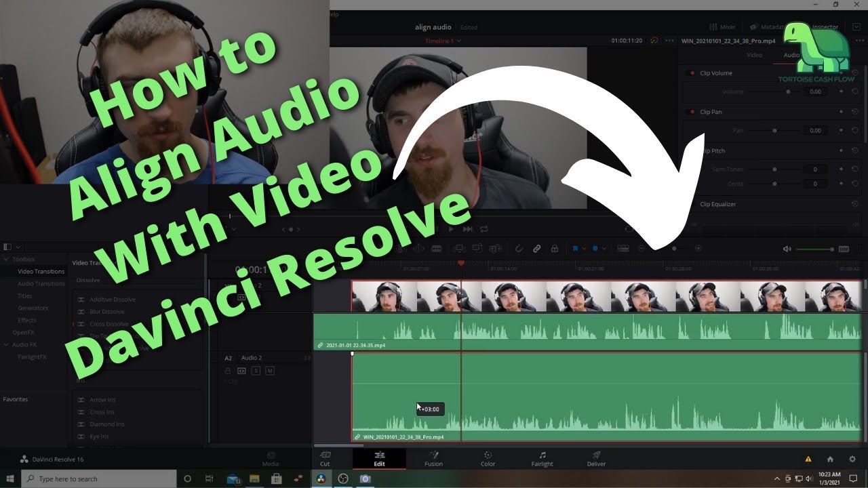
Task: Open the Flag color dropdown arrow
Action: tap(584, 249)
